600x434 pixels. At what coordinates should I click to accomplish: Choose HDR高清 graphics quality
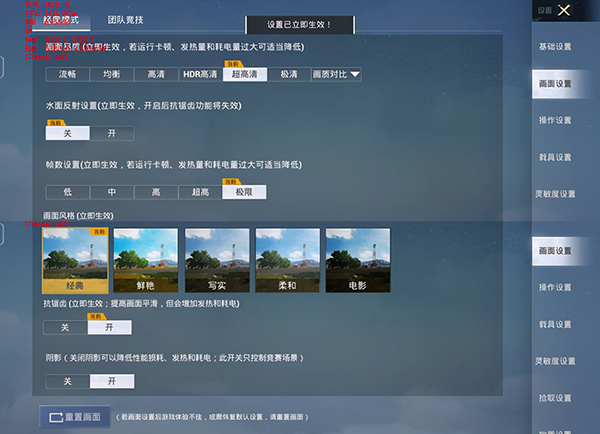199,74
